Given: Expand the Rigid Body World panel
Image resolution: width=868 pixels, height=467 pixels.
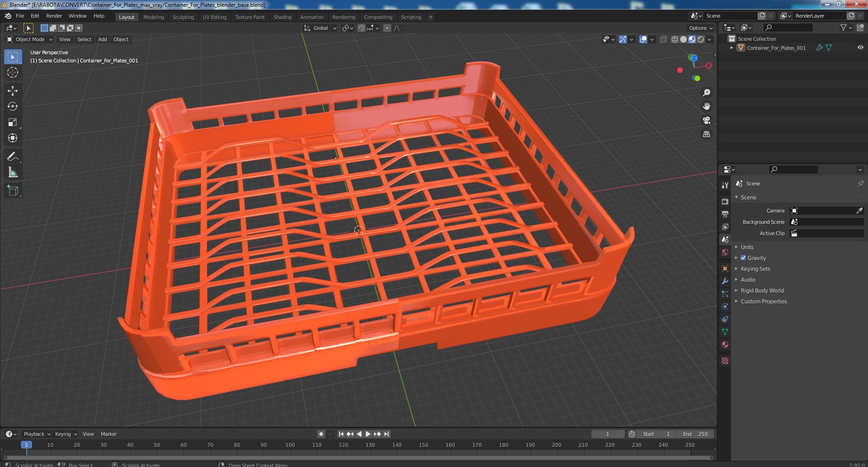Looking at the screenshot, I should (x=762, y=290).
